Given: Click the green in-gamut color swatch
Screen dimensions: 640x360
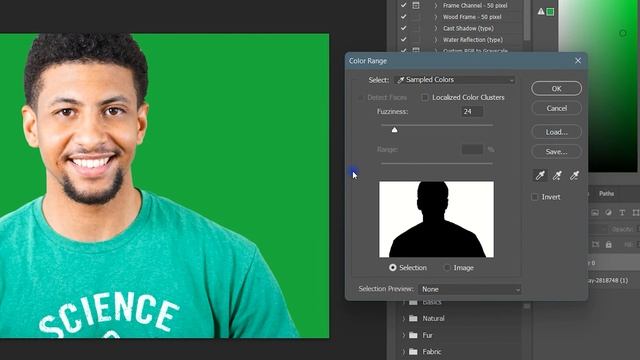Looking at the screenshot, I should 550,12.
